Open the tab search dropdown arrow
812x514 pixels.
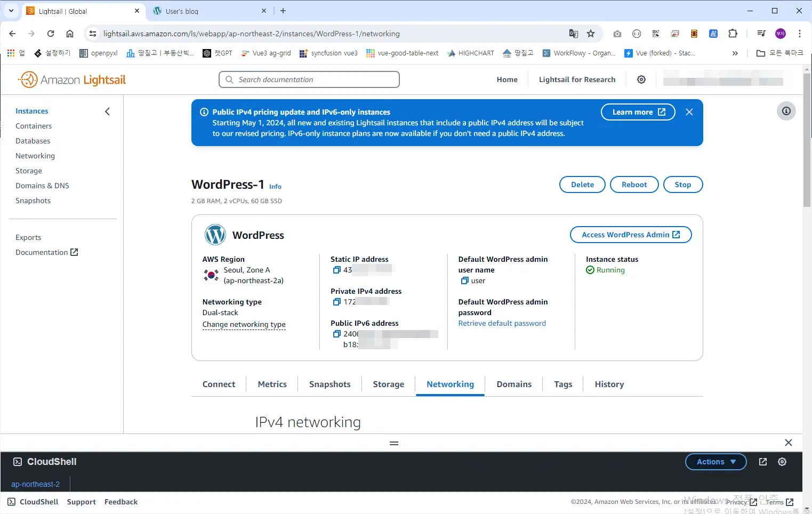11,11
